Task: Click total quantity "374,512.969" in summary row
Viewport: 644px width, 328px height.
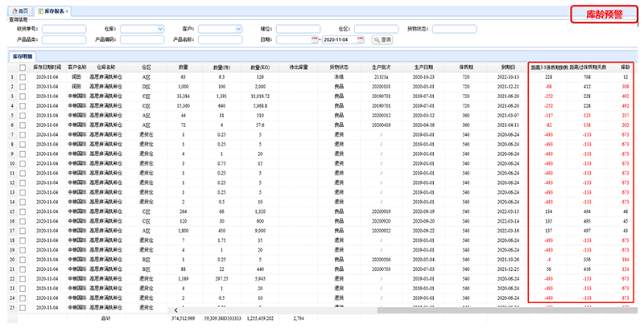Action: (183, 318)
